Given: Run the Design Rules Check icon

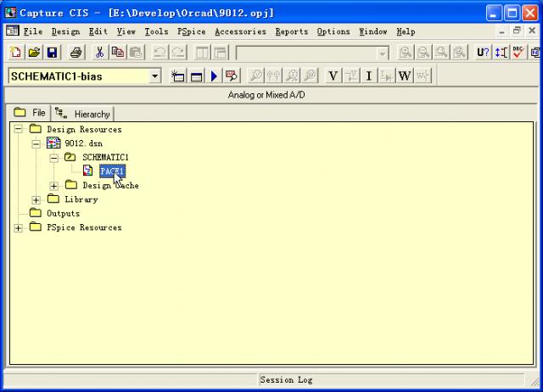Looking at the screenshot, I should pos(518,53).
